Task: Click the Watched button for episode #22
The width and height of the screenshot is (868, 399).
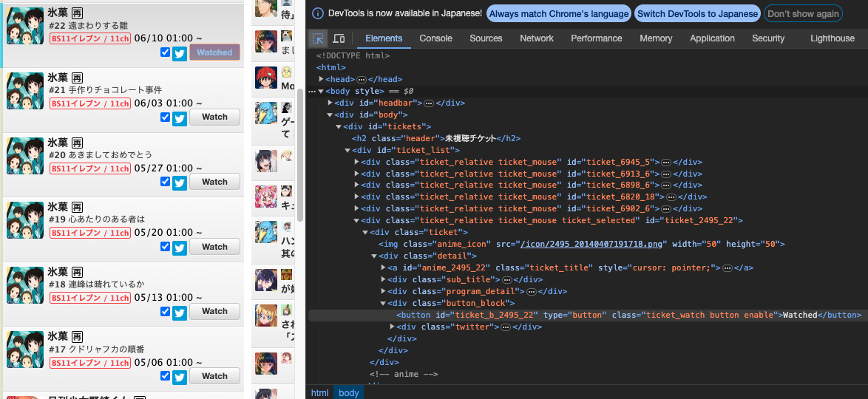Action: point(215,52)
